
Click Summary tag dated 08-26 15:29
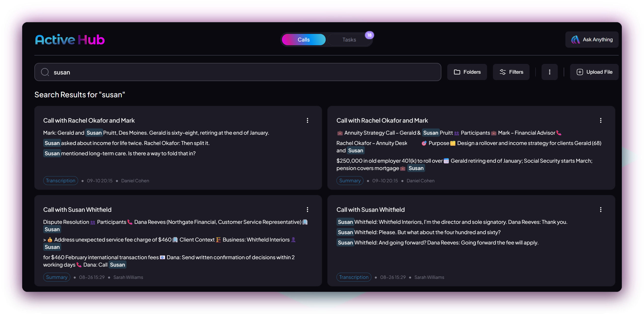coord(56,277)
